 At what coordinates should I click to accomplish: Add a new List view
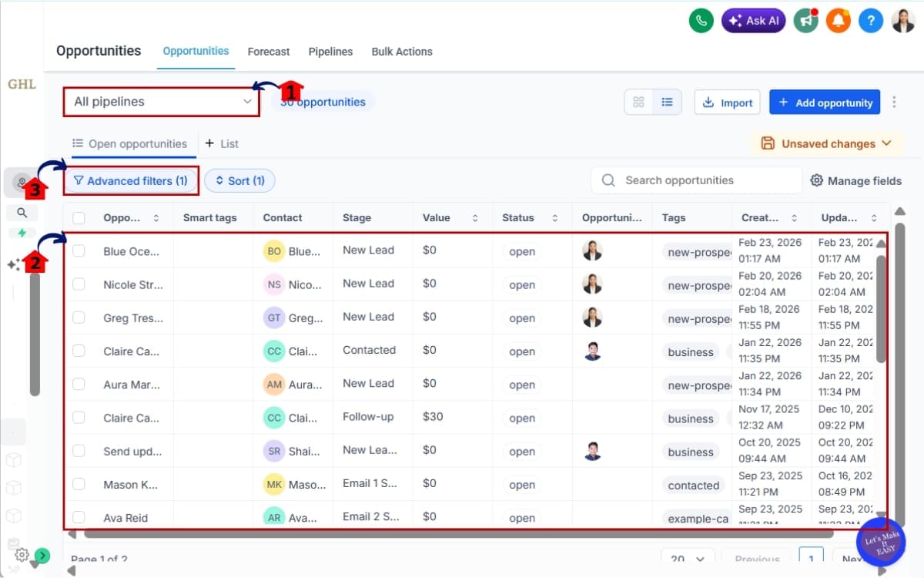pyautogui.click(x=222, y=143)
